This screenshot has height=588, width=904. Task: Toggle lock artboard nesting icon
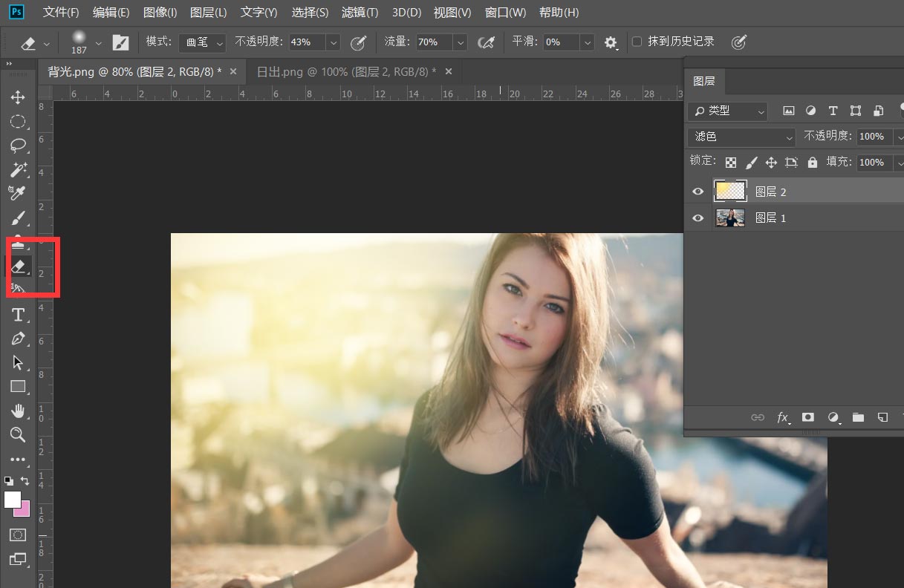[x=791, y=162]
